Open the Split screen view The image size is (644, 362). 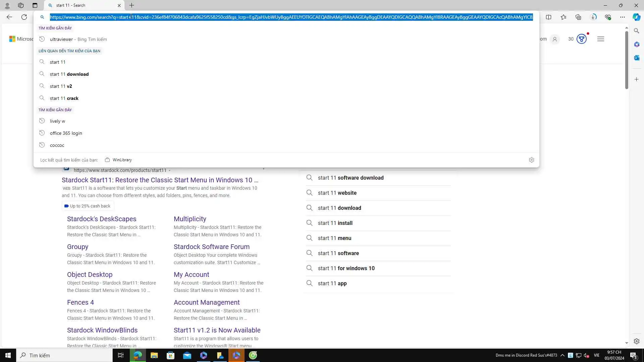pos(548,17)
